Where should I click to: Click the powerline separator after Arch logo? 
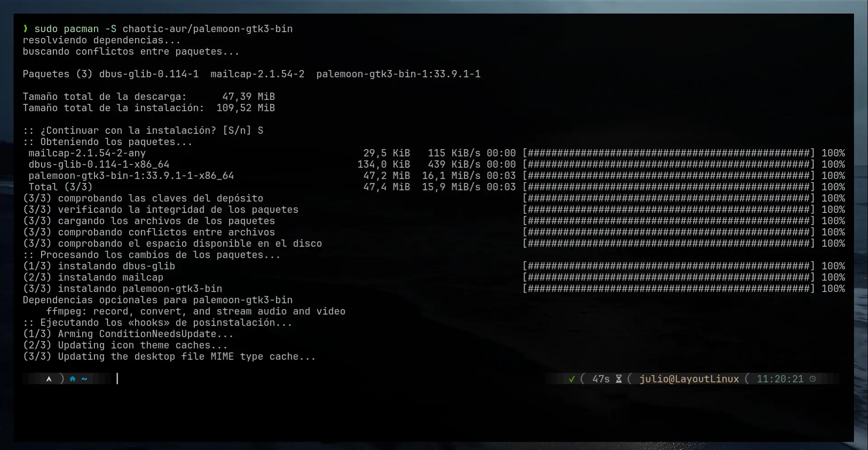61,379
